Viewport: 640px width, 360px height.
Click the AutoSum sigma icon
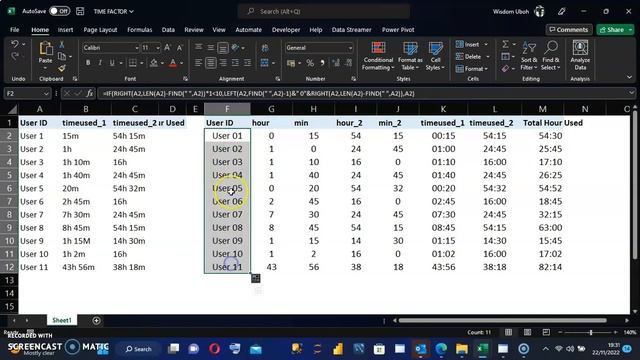point(505,44)
